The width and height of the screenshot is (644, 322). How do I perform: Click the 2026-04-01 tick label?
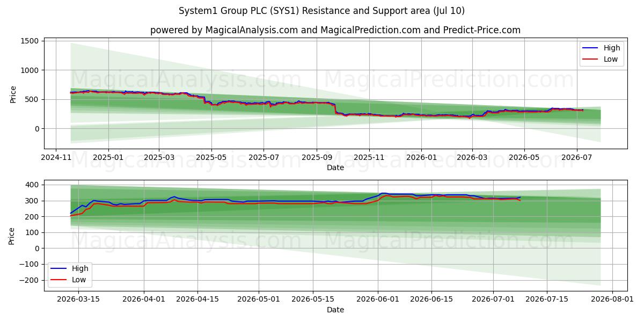144,299
